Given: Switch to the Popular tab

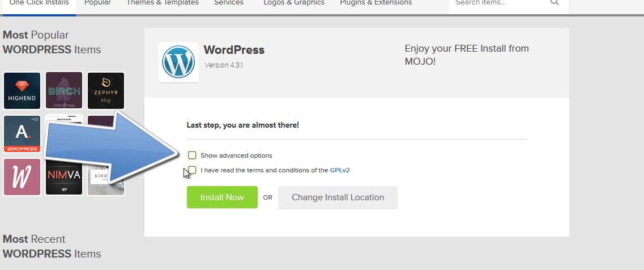Looking at the screenshot, I should (97, 3).
